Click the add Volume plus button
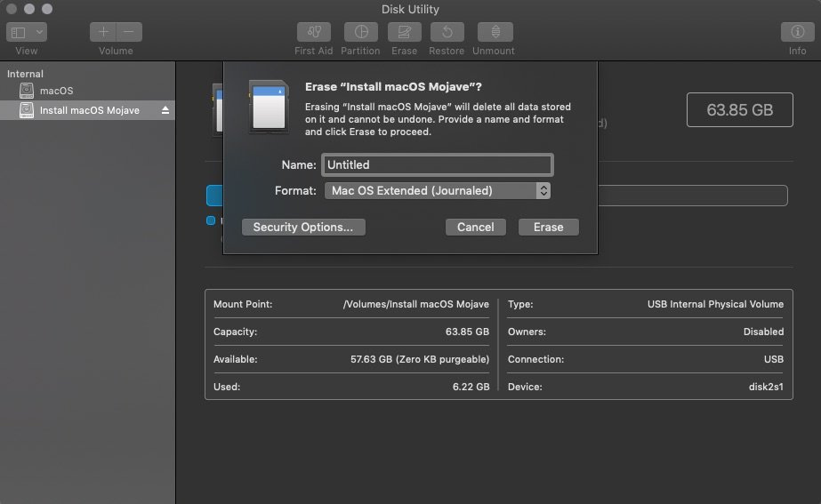821x504 pixels. pos(103,32)
